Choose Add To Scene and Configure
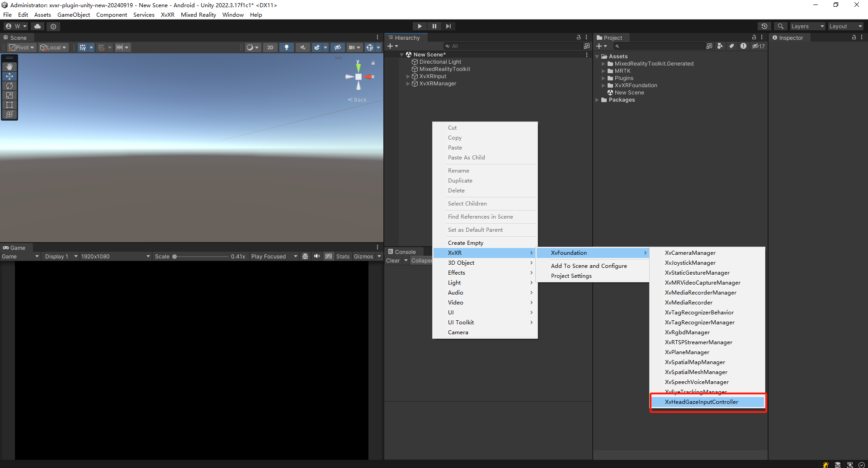This screenshot has height=468, width=868. [593, 266]
